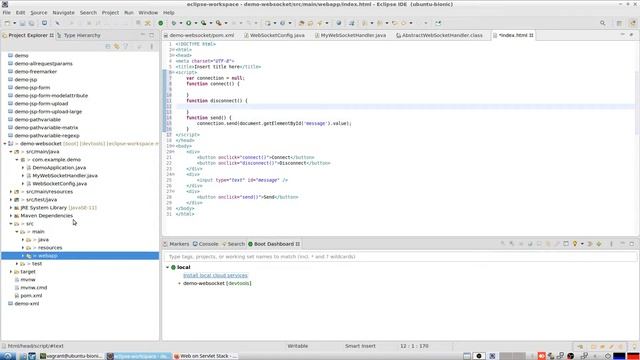Click the Save All toolbar icon
The image size is (640, 360).
coord(31,23)
